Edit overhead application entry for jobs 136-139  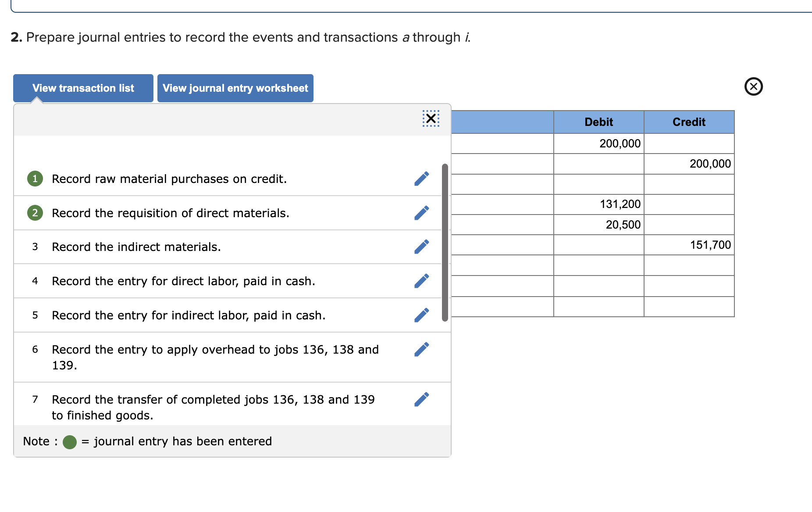coord(421,349)
